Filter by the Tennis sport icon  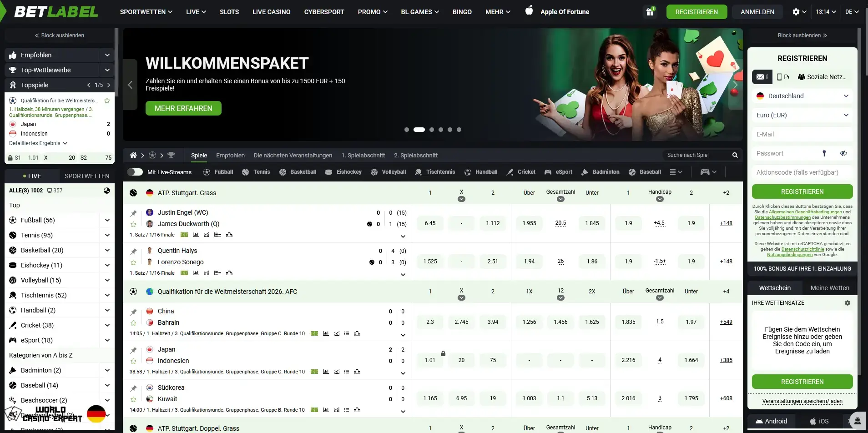coord(245,172)
